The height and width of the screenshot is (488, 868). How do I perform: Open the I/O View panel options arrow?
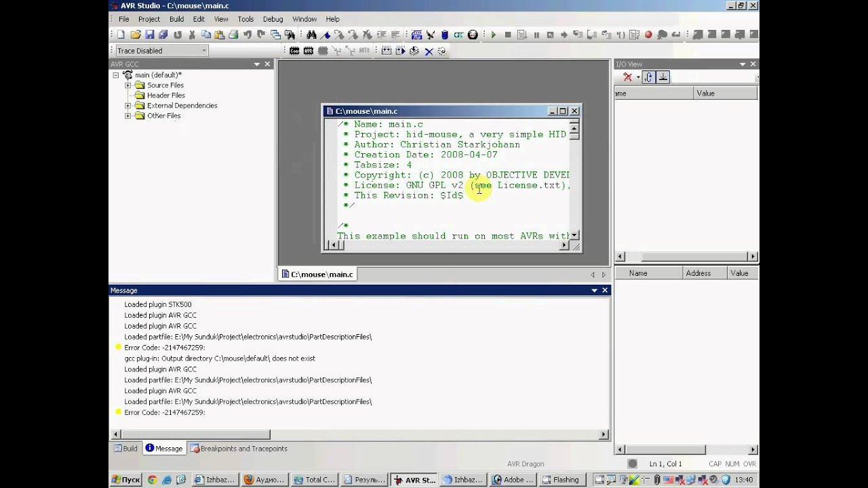tap(743, 64)
